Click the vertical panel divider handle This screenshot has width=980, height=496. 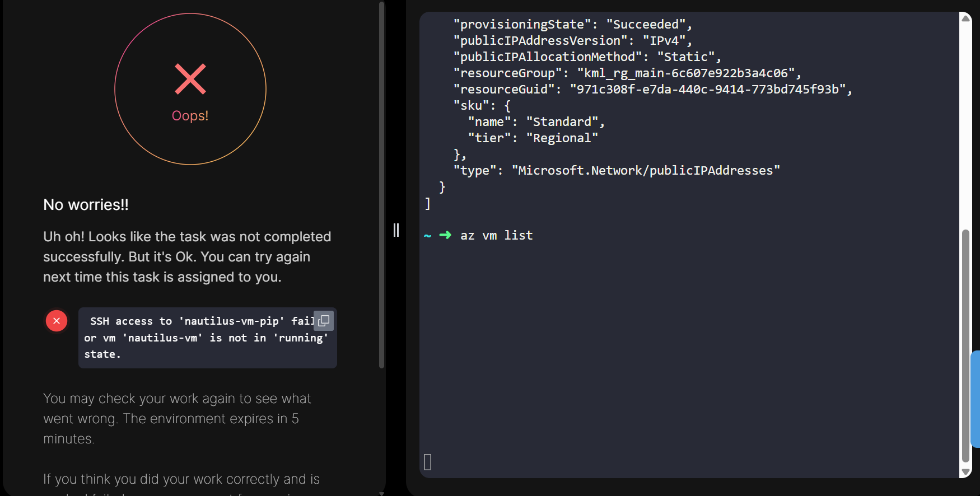coord(396,230)
